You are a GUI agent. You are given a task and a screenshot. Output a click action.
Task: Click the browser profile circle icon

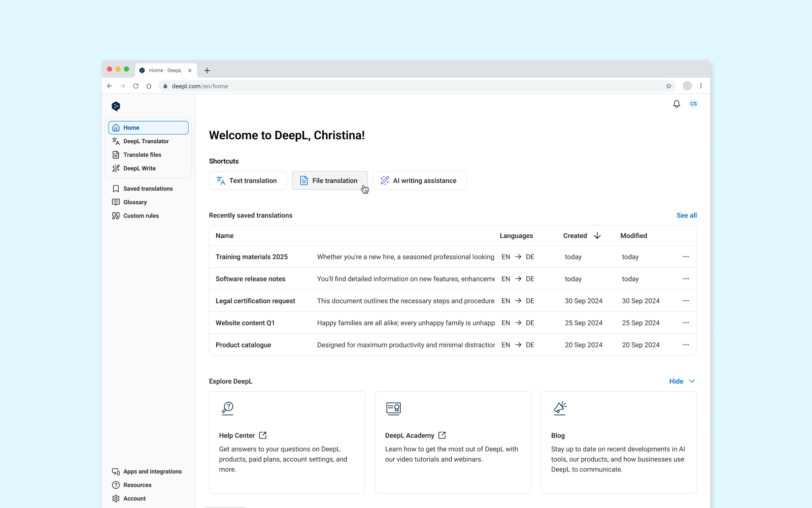coord(687,86)
